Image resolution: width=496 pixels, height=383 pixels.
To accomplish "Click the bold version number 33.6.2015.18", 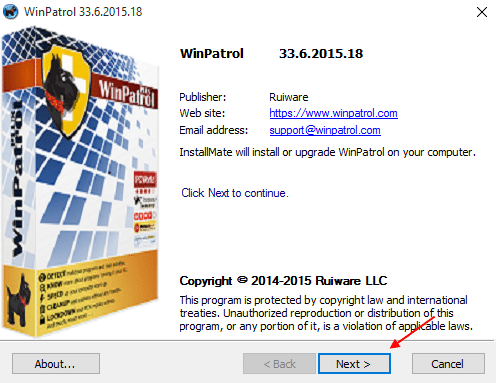I will click(x=321, y=54).
